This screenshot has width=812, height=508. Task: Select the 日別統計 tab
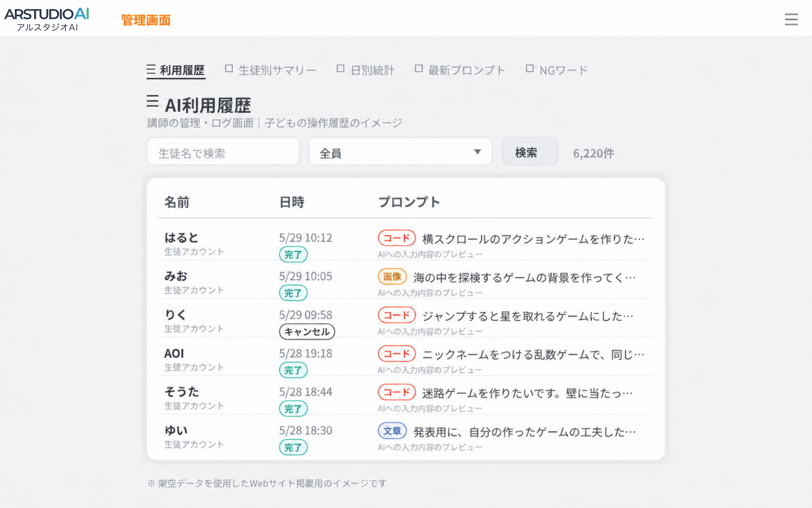366,70
